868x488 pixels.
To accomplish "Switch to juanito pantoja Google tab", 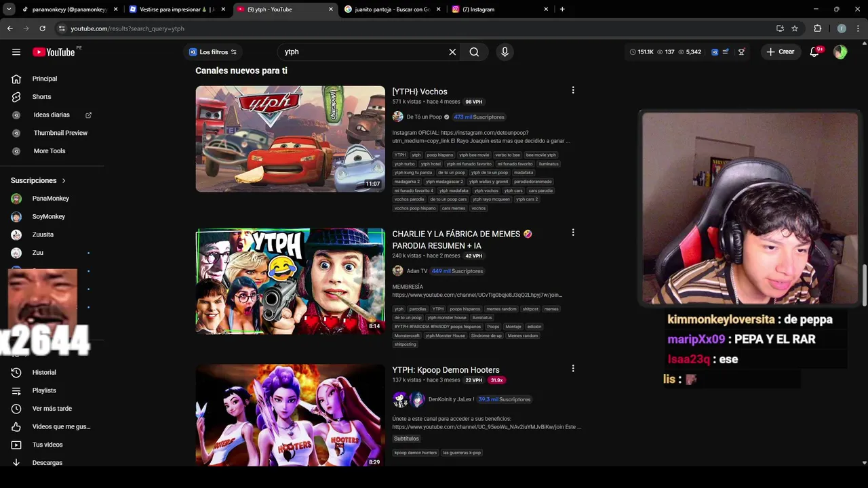I will [392, 9].
